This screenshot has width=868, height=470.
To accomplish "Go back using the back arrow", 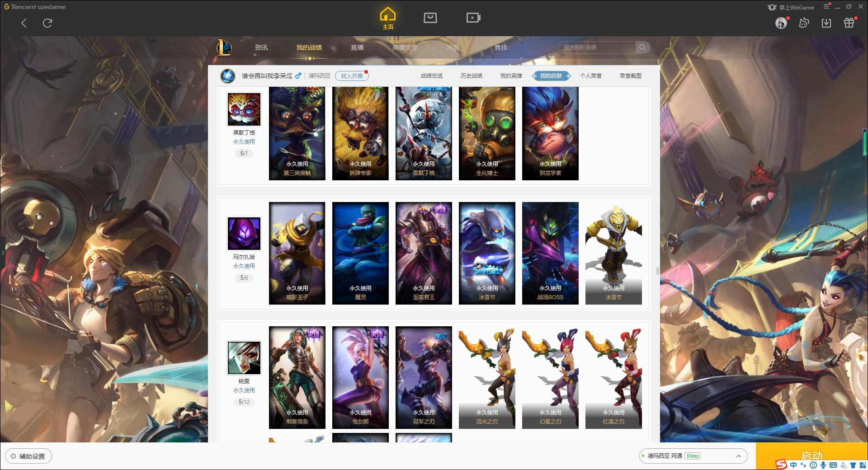I will pos(24,23).
